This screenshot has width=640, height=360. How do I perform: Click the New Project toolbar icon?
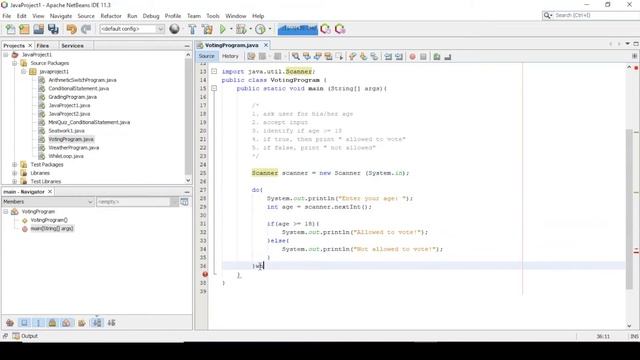(24, 29)
